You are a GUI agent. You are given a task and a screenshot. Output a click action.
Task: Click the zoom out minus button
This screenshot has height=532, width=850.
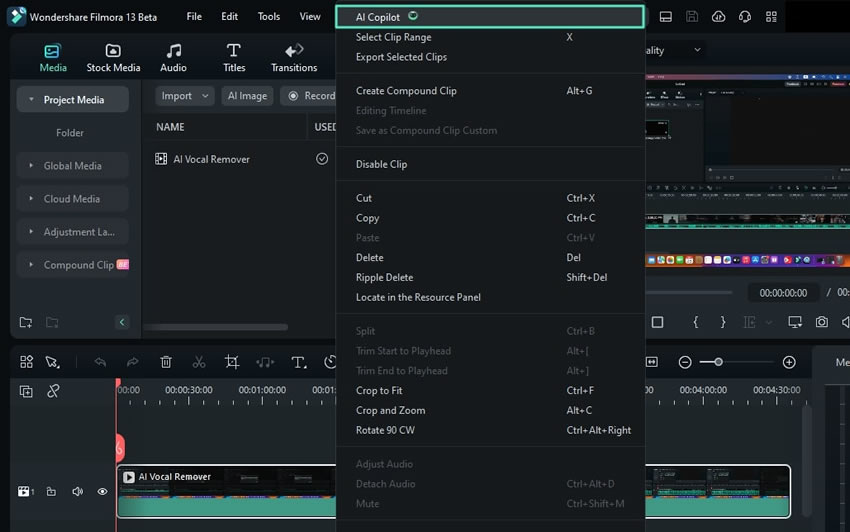[x=685, y=362]
